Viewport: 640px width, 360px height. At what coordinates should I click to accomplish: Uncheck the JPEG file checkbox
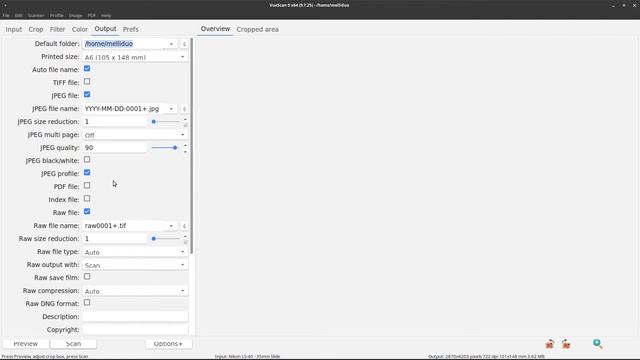click(87, 95)
